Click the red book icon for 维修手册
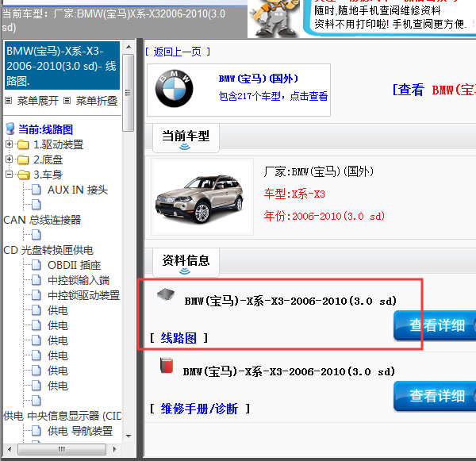The width and height of the screenshot is (476, 461). click(x=167, y=365)
